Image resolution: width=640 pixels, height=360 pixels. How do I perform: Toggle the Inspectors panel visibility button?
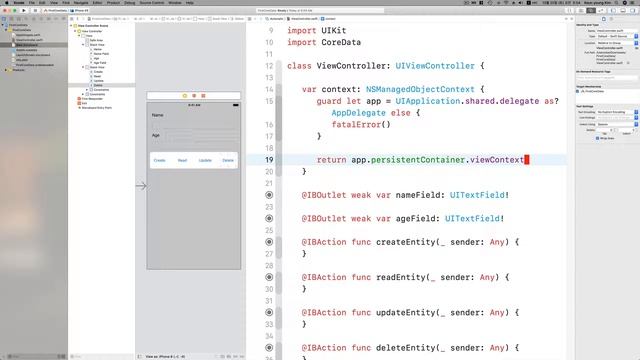pyautogui.click(x=633, y=10)
